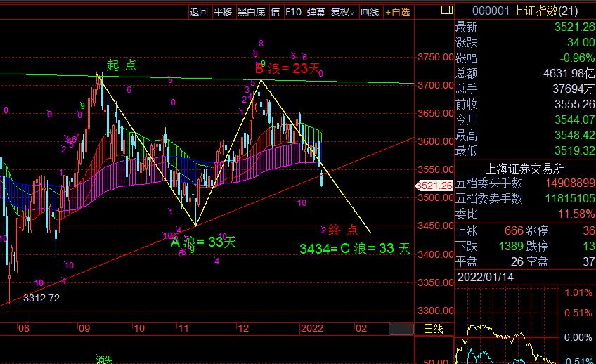Click the B浪=23天 annotation
The height and width of the screenshot is (364, 596).
tap(287, 68)
